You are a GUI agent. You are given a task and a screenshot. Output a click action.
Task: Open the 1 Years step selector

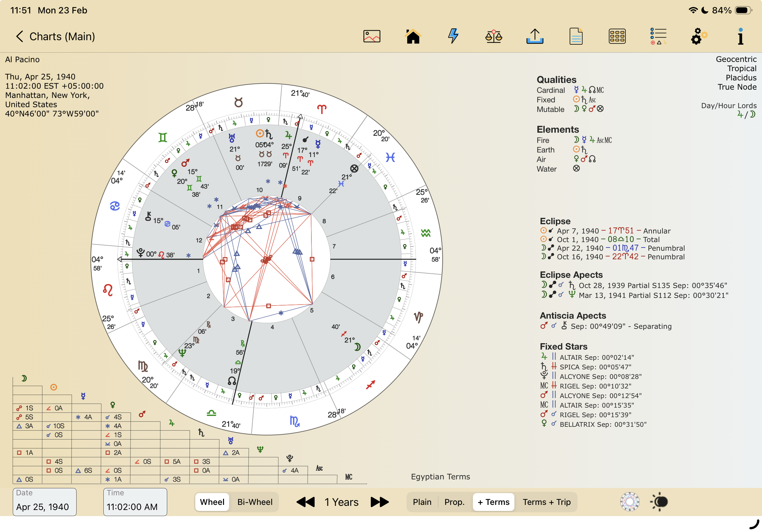[x=341, y=502]
